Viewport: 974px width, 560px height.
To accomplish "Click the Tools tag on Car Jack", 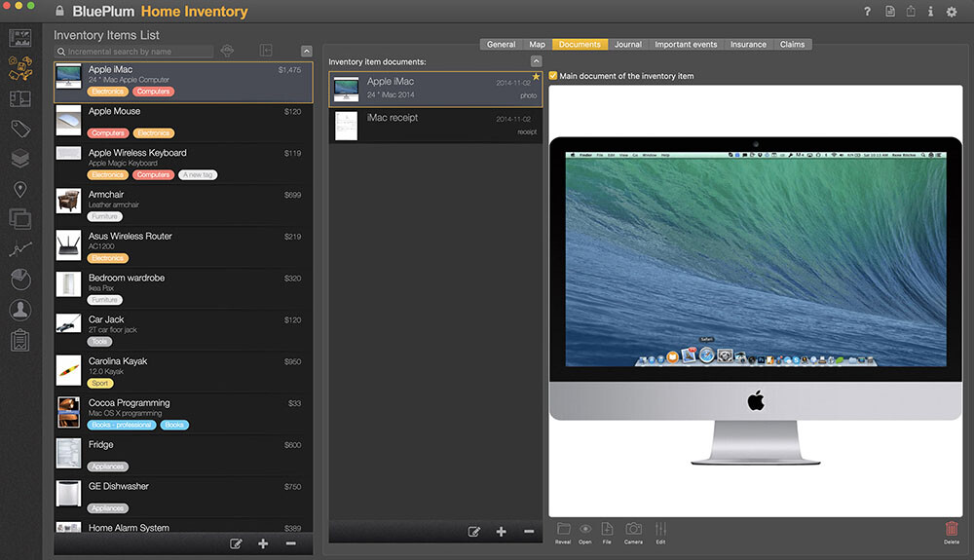I will click(x=99, y=342).
